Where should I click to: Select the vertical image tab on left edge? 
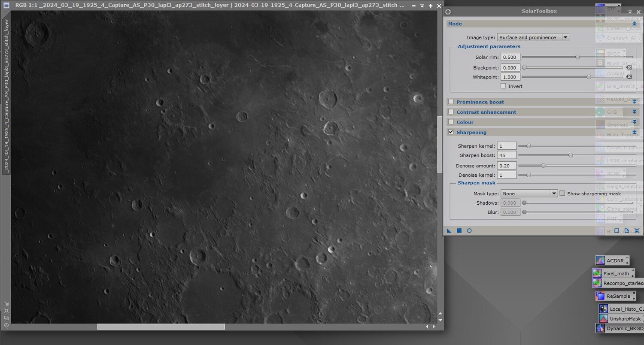(6, 94)
